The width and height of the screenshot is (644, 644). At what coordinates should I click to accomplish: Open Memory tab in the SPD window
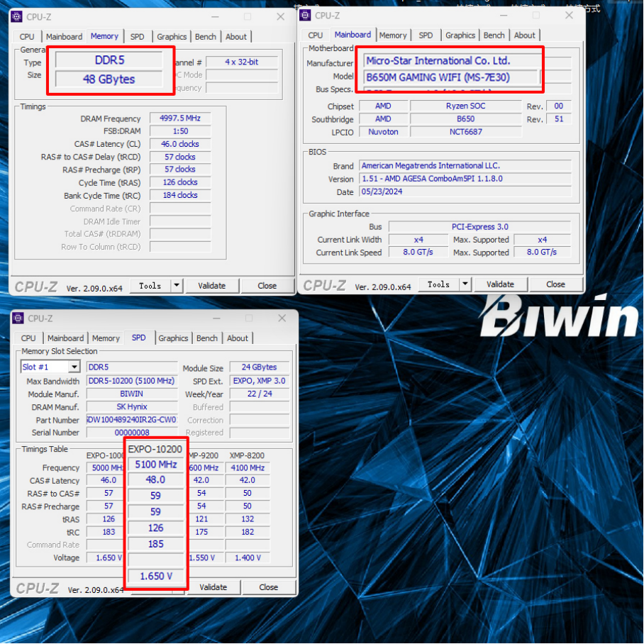click(x=106, y=338)
